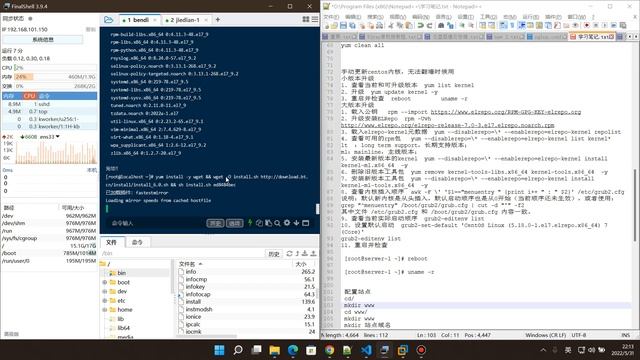This screenshot has height=360, width=640.
Task: Click the download icon in file panel
Action: click(305, 253)
